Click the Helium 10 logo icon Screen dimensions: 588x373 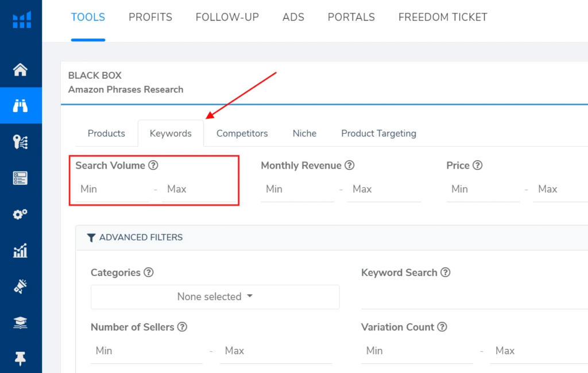point(22,20)
